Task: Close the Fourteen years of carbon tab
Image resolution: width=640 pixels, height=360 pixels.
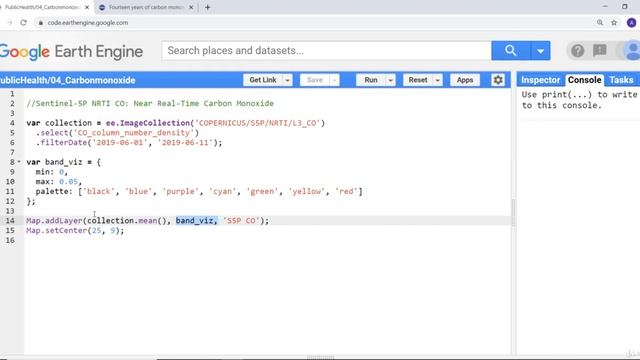Action: tap(191, 7)
